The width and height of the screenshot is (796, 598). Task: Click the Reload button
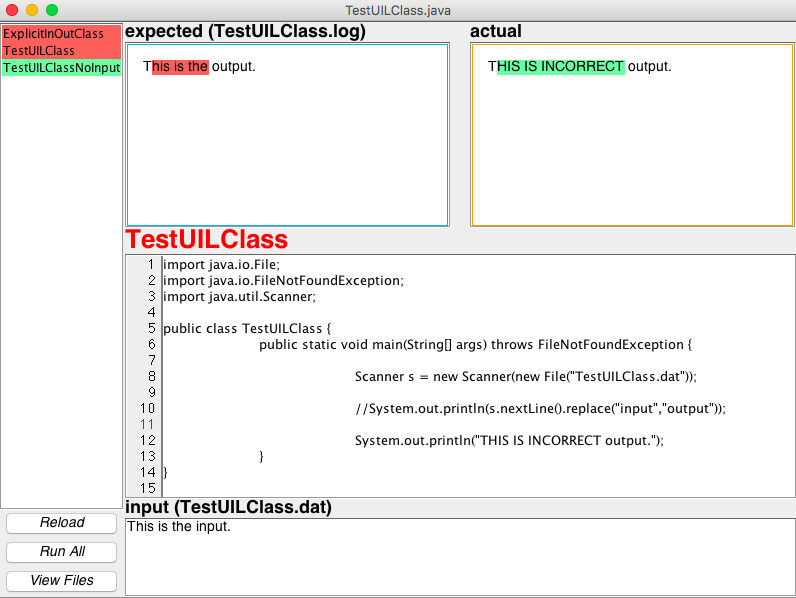click(61, 523)
